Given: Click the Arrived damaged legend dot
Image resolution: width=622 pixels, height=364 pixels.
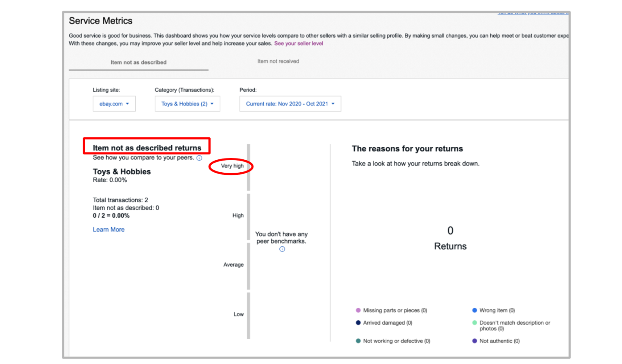Looking at the screenshot, I should pyautogui.click(x=358, y=323).
